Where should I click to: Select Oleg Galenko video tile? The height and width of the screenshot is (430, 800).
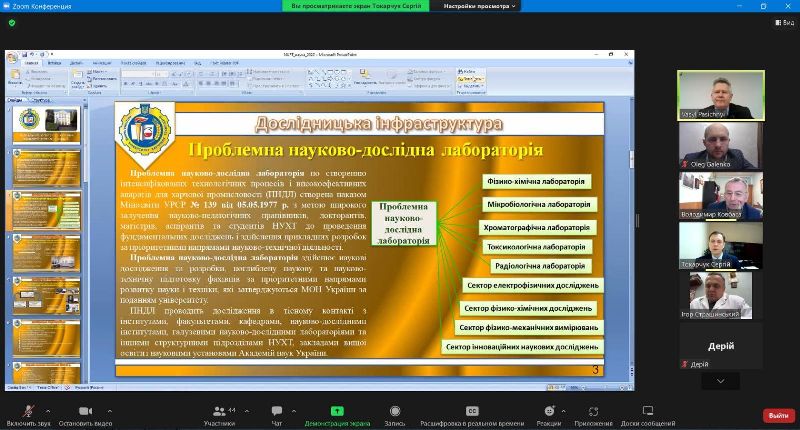click(x=721, y=145)
